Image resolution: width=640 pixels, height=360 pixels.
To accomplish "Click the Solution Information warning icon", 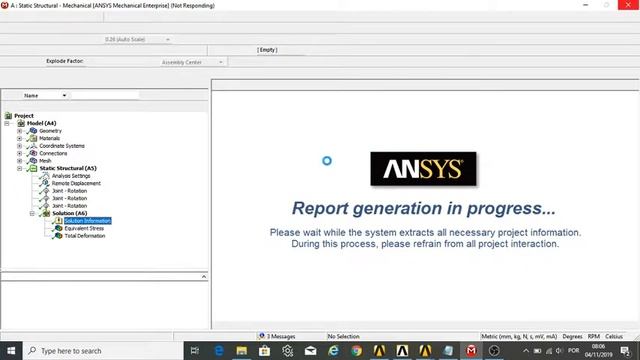I will click(58, 221).
